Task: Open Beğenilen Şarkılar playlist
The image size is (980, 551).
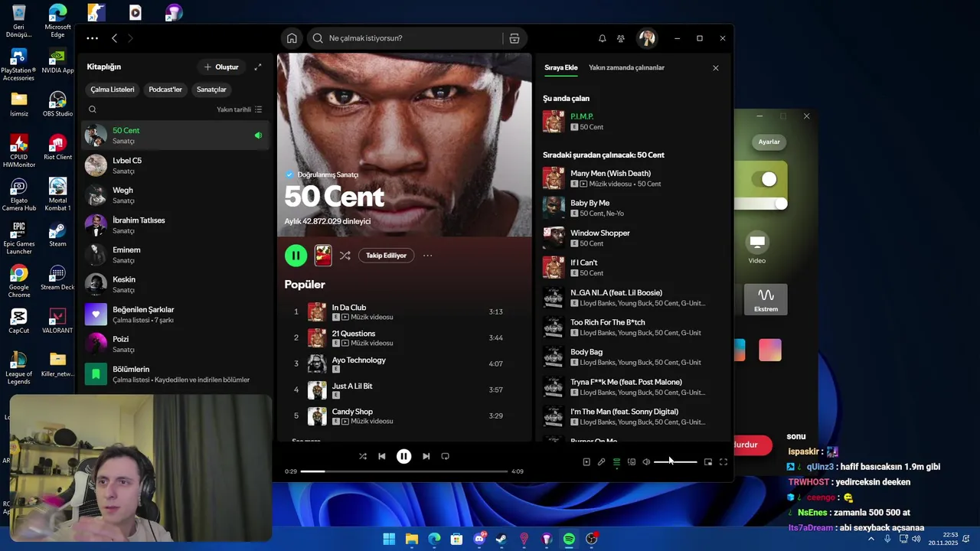Action: pos(175,315)
